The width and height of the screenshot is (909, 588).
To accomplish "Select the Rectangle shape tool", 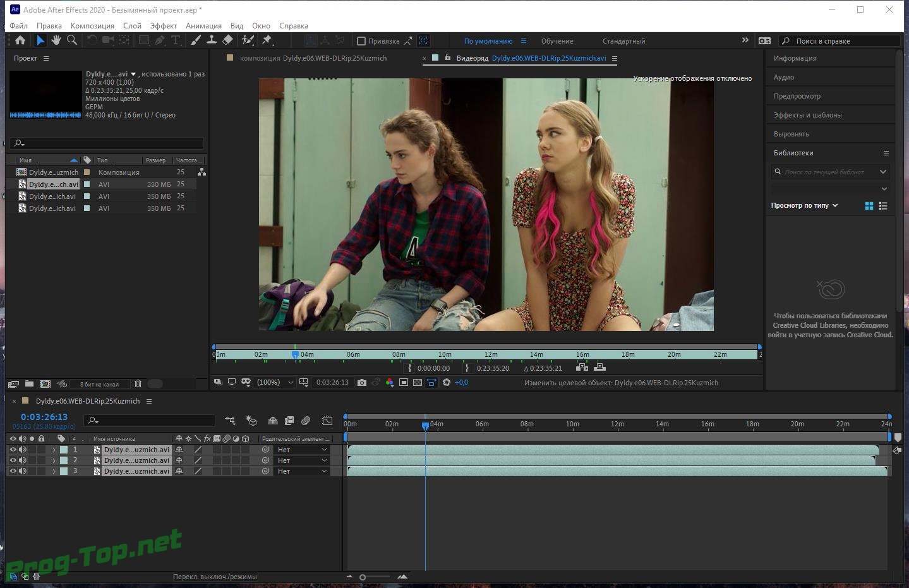I will pyautogui.click(x=144, y=40).
